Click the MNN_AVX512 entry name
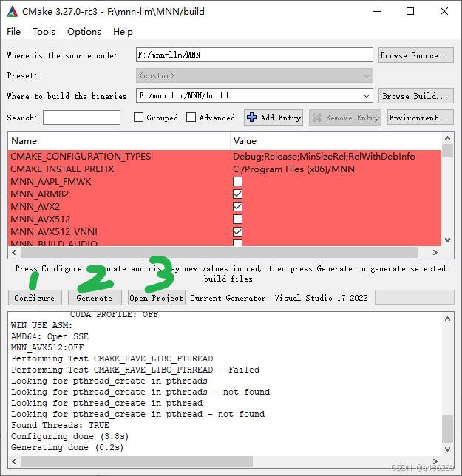This screenshot has width=462, height=476. pos(41,220)
